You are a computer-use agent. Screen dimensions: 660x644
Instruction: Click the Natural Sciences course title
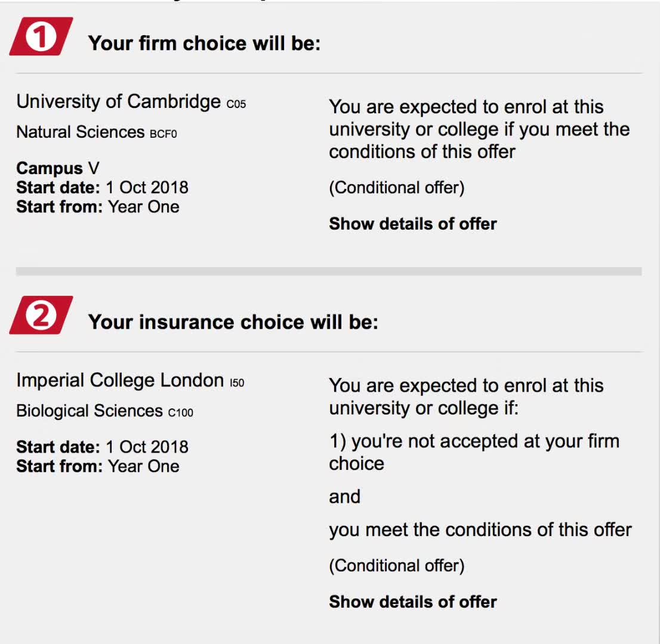coord(80,132)
